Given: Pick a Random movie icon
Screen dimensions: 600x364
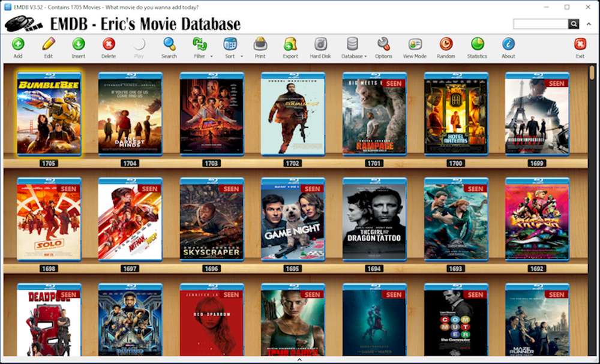Looking at the screenshot, I should [446, 44].
